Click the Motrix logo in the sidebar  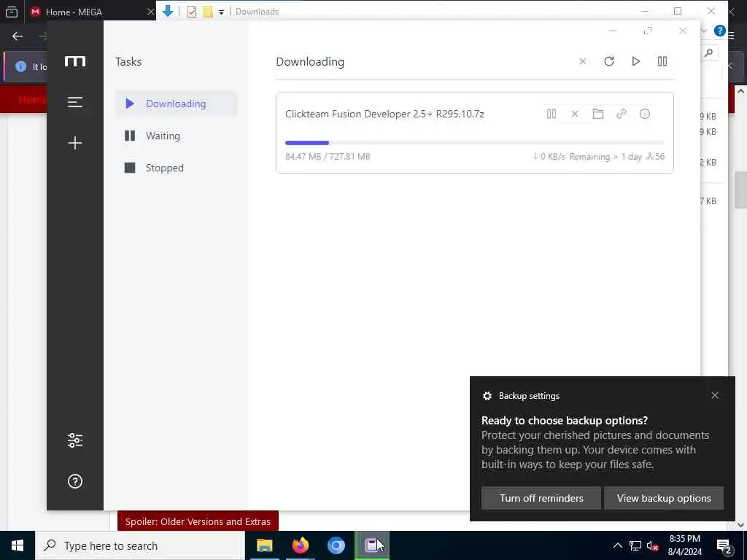75,61
